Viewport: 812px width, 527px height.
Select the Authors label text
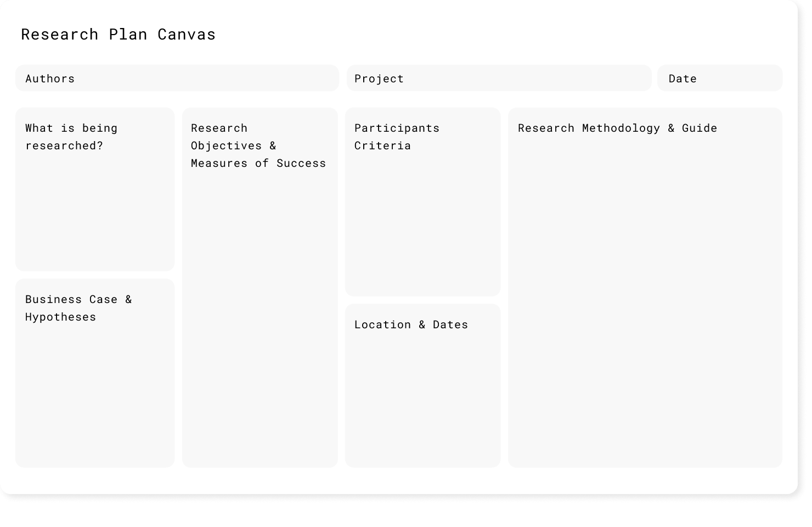point(50,79)
